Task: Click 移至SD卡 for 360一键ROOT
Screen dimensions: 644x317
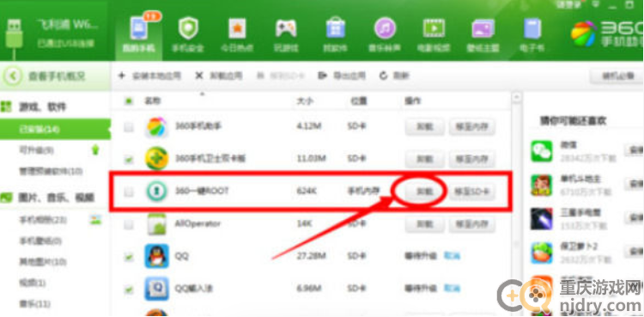Action: point(471,192)
